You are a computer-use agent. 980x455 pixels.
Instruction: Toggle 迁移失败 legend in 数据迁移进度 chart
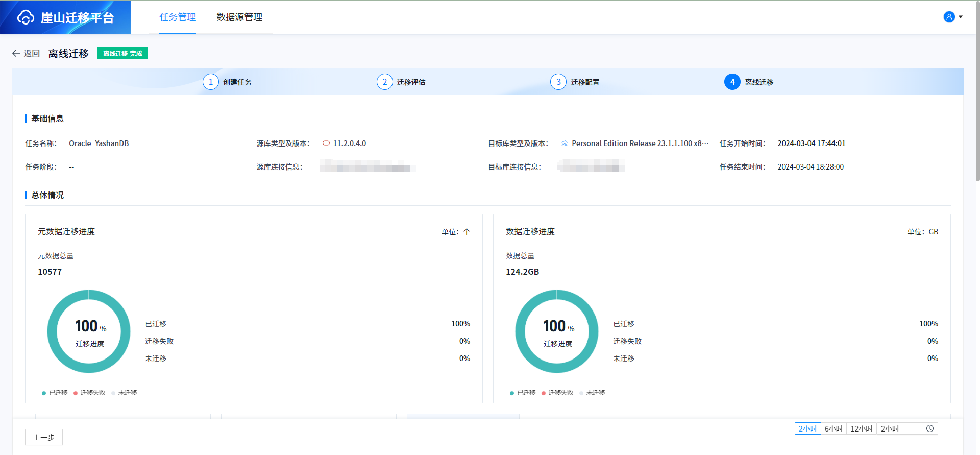(557, 393)
